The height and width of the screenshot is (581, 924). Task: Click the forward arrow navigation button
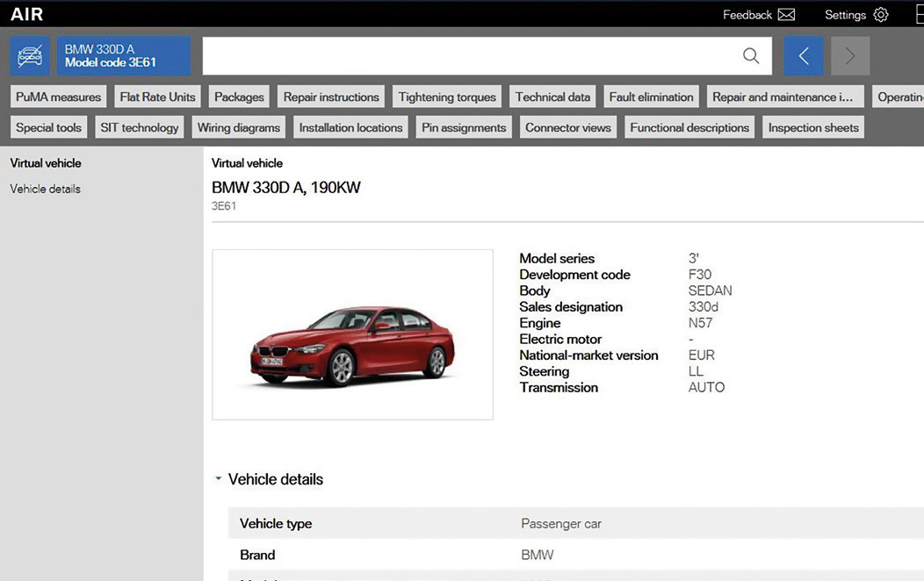click(849, 56)
